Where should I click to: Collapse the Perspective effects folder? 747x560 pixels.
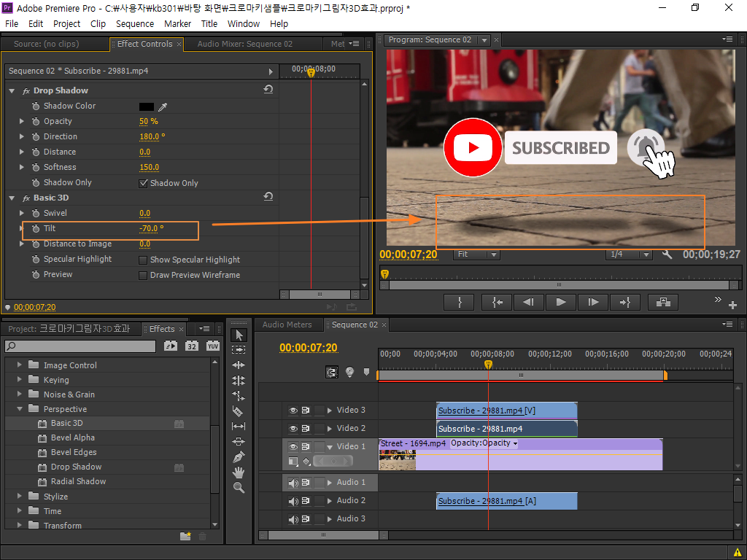tap(20, 408)
